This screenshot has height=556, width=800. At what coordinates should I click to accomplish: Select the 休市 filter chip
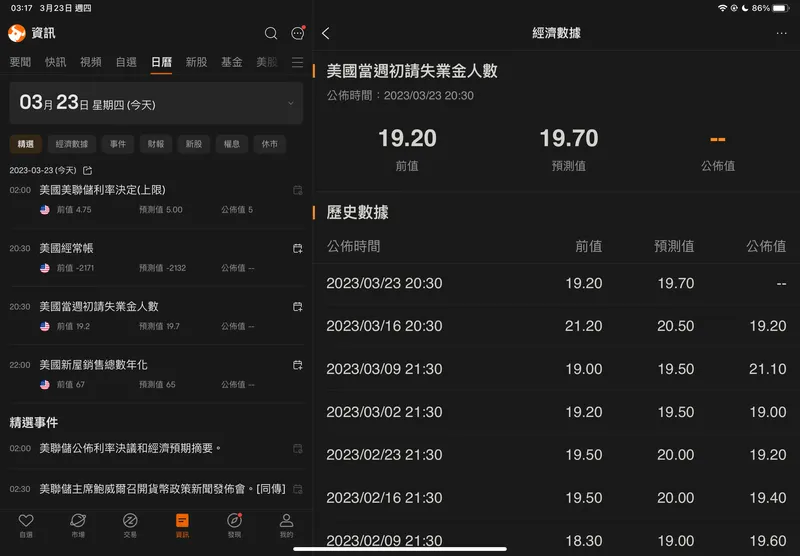click(269, 144)
